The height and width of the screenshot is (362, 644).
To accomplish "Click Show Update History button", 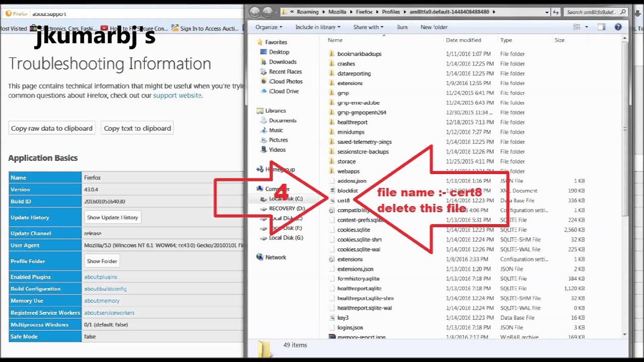I will (112, 217).
